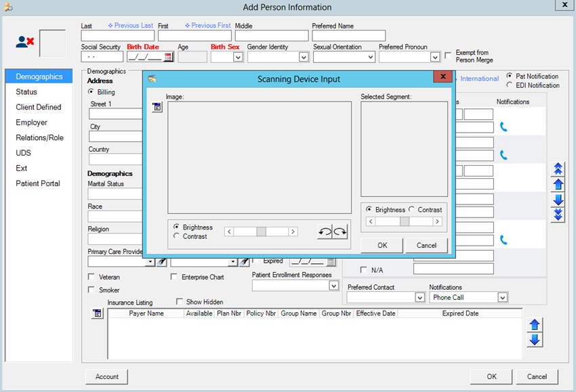Image resolution: width=576 pixels, height=392 pixels.
Task: Click the person delete icon at top left
Action: [x=24, y=42]
